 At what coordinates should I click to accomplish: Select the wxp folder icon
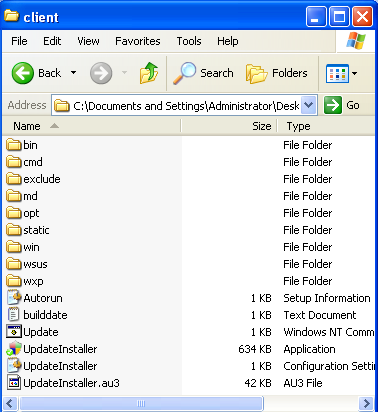pyautogui.click(x=14, y=281)
